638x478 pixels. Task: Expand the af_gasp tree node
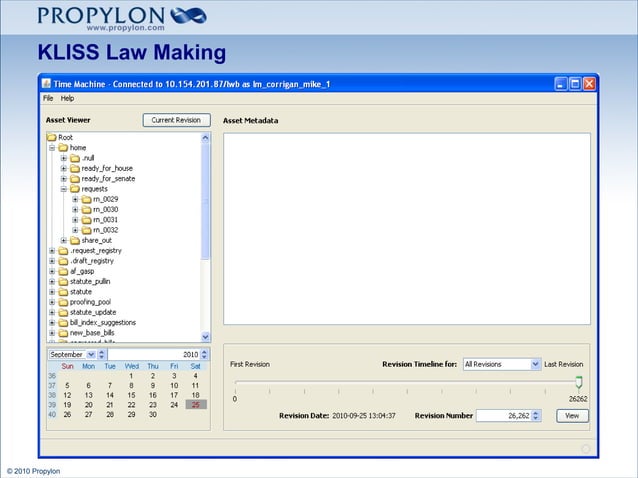click(52, 271)
